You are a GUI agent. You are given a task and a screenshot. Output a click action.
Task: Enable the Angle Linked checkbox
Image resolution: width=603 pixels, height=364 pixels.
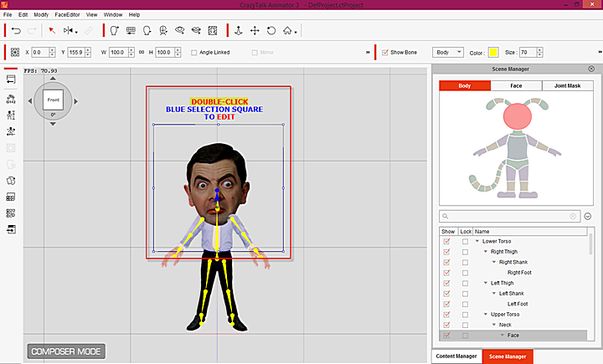click(193, 53)
